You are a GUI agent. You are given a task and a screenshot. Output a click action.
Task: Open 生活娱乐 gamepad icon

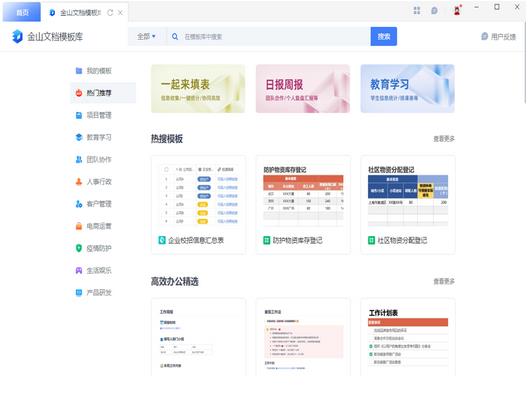79,271
